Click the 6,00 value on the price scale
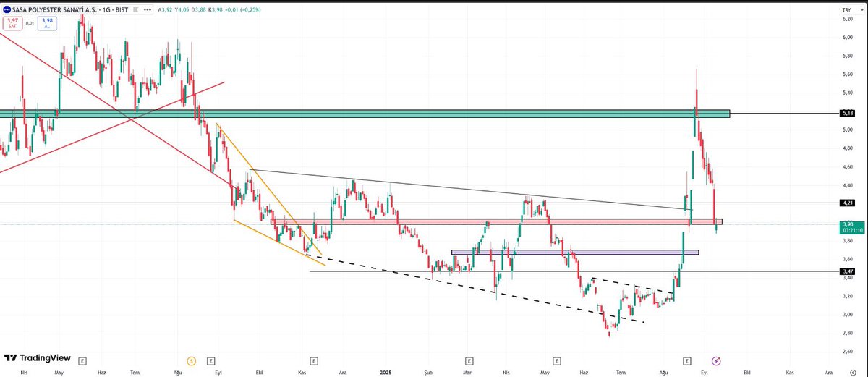868x377 pixels. (x=847, y=37)
